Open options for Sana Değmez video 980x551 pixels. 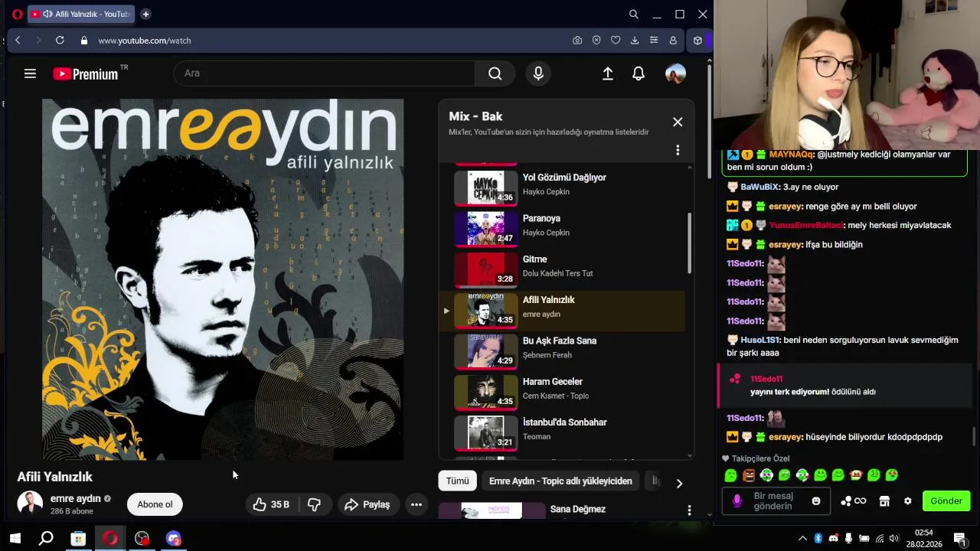[689, 510]
